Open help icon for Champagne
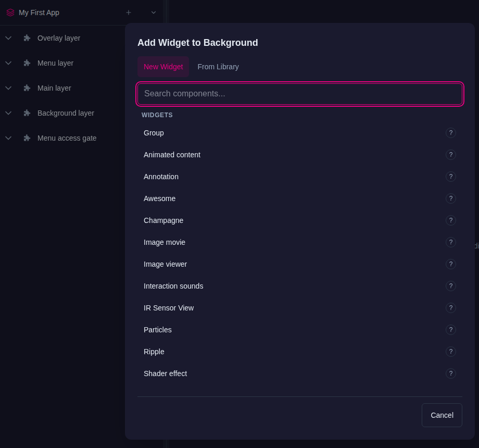 tap(451, 220)
